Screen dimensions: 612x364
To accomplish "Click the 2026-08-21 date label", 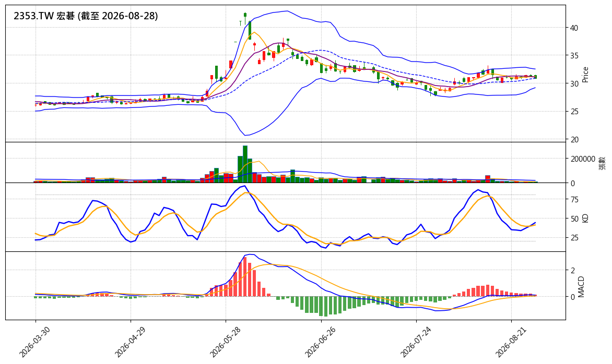I will tap(511, 342).
